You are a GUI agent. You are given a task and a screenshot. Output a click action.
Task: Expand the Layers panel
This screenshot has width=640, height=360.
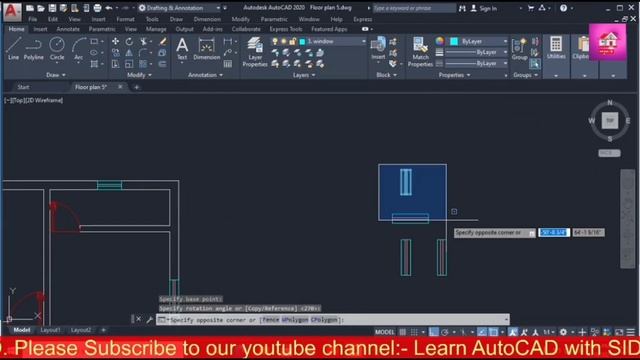pyautogui.click(x=304, y=75)
